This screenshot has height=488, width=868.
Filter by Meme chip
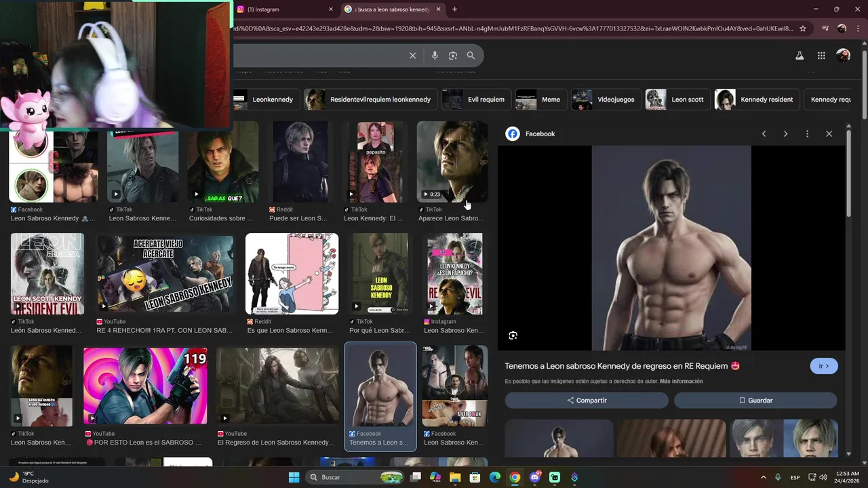(540, 100)
